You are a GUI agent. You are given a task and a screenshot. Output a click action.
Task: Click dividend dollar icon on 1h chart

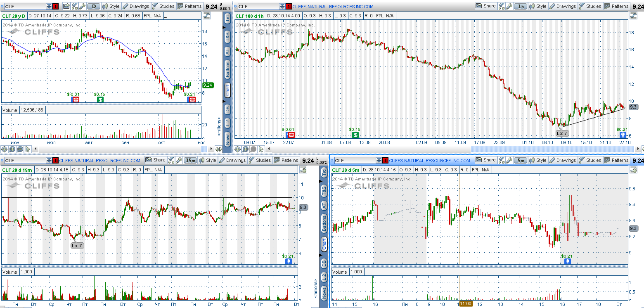click(x=355, y=135)
